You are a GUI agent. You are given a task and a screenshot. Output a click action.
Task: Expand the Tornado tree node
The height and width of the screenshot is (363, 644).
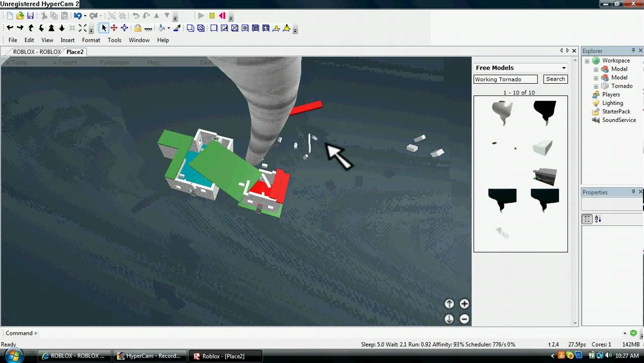coord(596,86)
